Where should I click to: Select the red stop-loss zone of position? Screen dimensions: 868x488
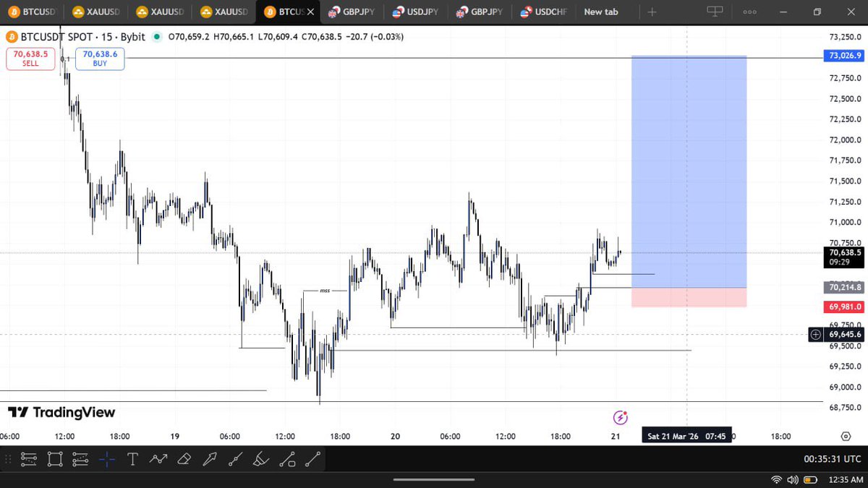[689, 297]
